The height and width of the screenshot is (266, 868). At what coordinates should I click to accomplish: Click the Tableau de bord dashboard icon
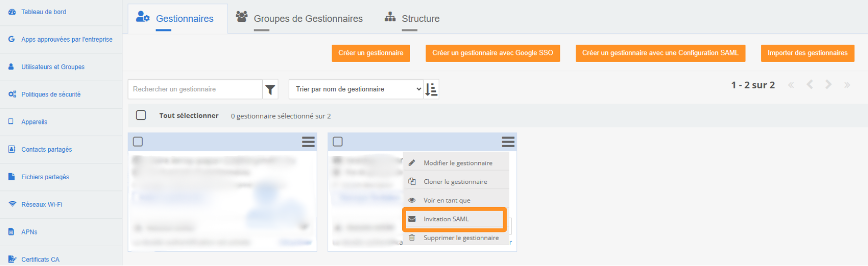coord(12,12)
